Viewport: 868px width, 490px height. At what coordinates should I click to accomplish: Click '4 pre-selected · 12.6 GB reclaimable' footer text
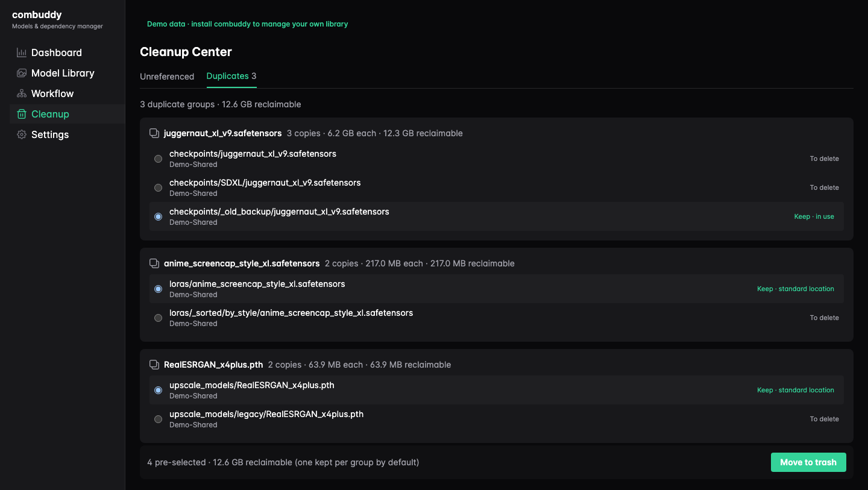[x=283, y=462]
